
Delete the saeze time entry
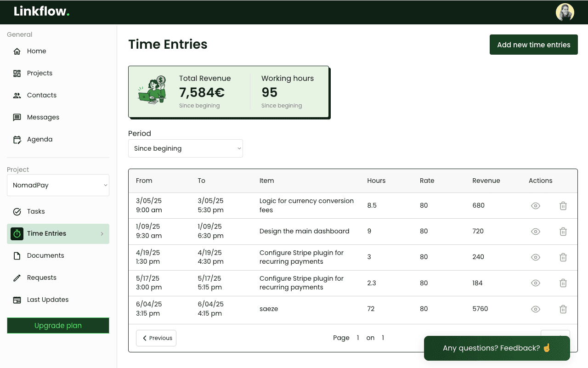click(x=563, y=309)
